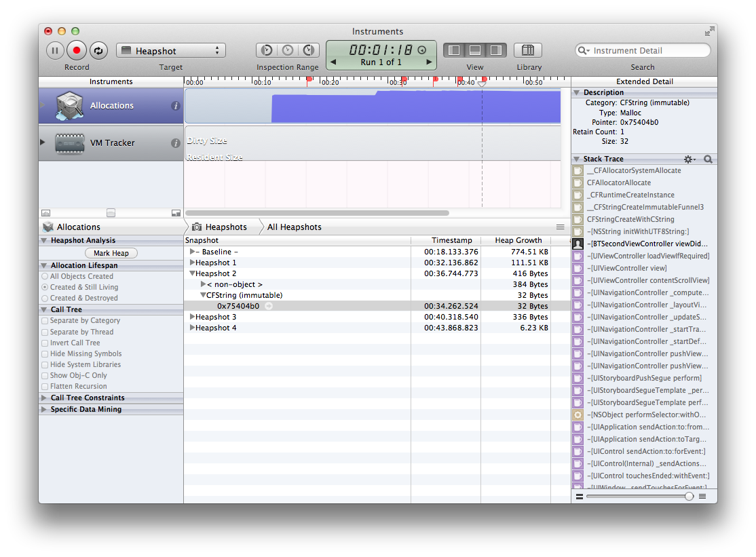This screenshot has height=557, width=756.
Task: Sort by the Heap Growth column header
Action: 516,240
